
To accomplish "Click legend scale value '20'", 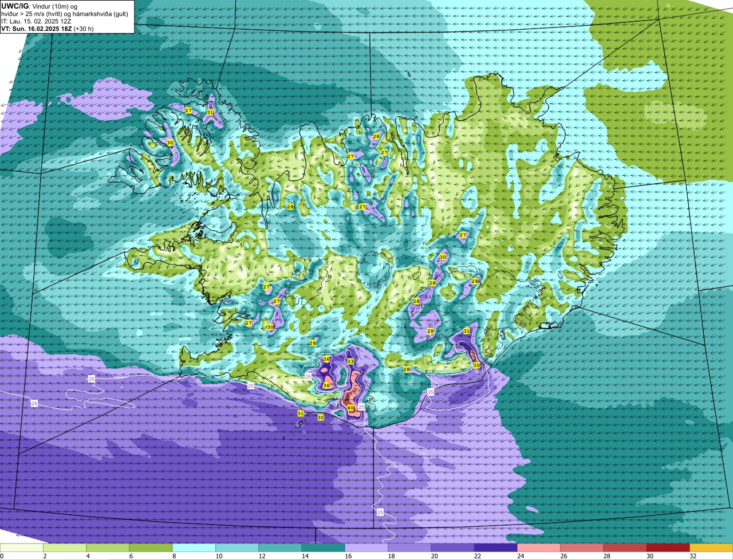I will (434, 556).
